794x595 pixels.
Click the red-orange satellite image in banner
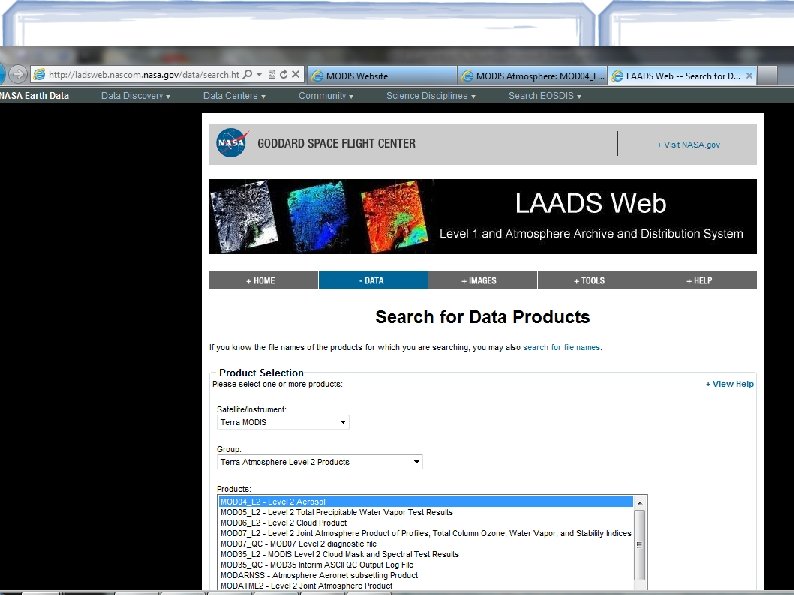394,216
